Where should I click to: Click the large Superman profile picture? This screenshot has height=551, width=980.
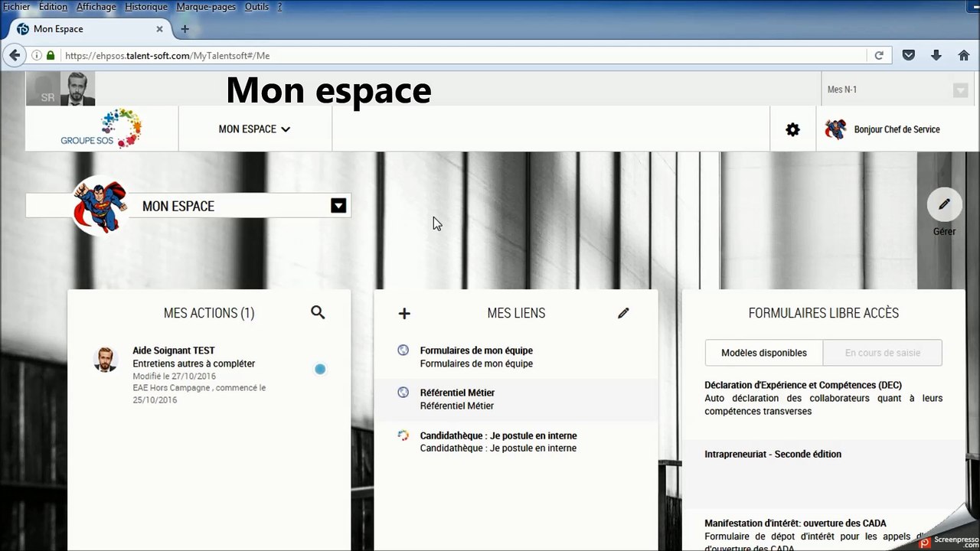(x=100, y=205)
